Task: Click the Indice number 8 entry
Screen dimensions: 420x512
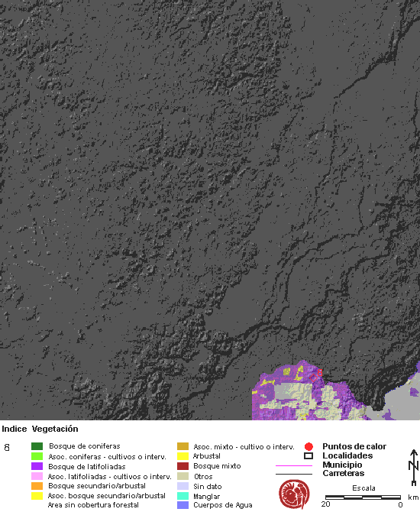Action: tap(7, 447)
